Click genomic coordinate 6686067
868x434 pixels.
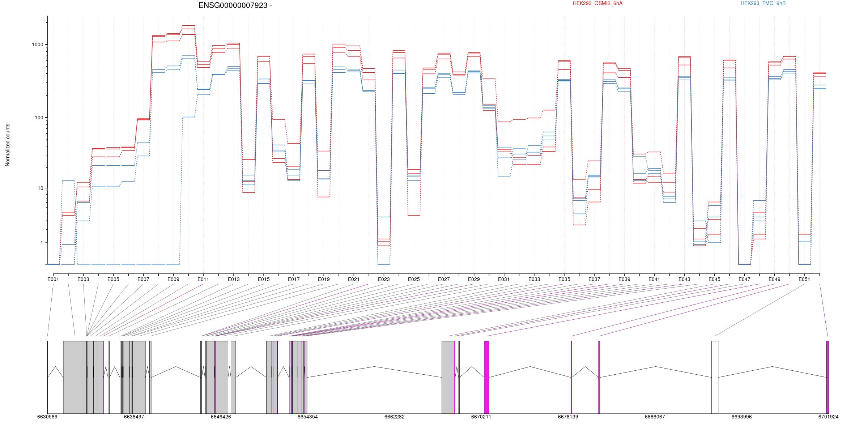coord(655,417)
